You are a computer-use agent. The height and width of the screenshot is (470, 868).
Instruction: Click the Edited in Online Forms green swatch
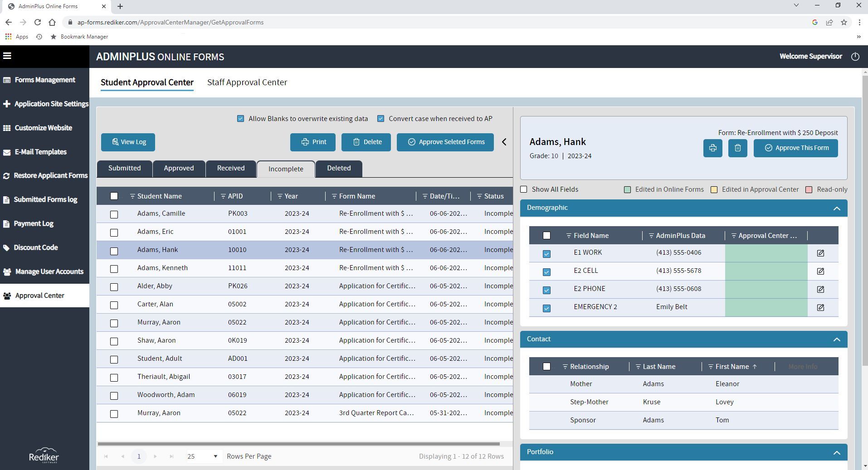628,189
